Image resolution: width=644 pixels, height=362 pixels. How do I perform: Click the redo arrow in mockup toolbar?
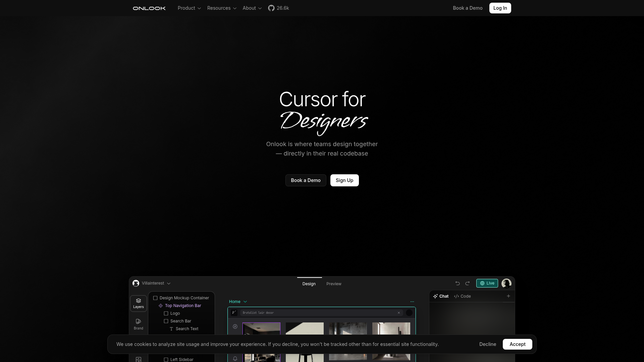tap(467, 283)
